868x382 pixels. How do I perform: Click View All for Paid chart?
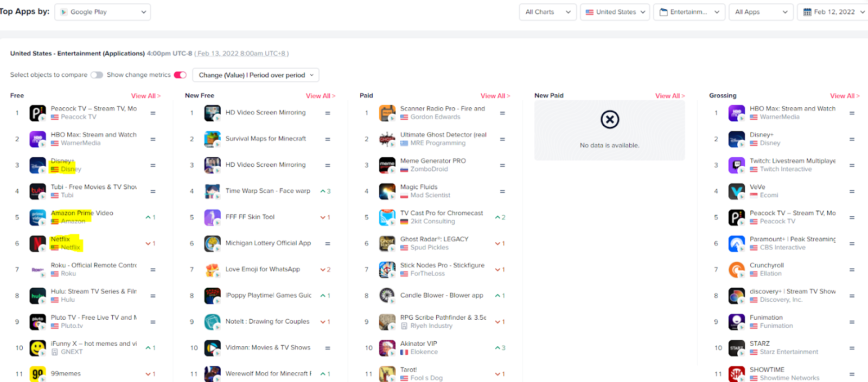(x=495, y=96)
